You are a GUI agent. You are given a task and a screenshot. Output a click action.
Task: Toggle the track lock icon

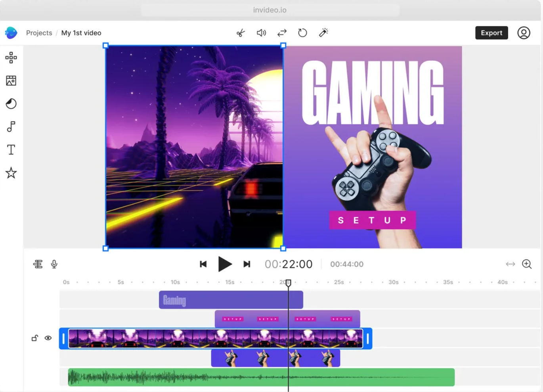(x=35, y=338)
